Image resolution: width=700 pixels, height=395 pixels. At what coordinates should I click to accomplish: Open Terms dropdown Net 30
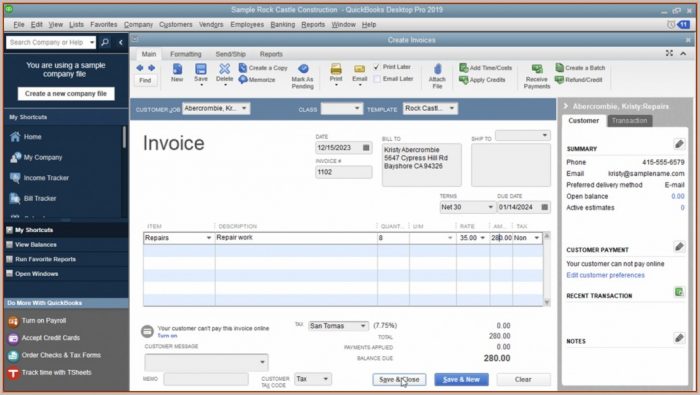[x=490, y=207]
